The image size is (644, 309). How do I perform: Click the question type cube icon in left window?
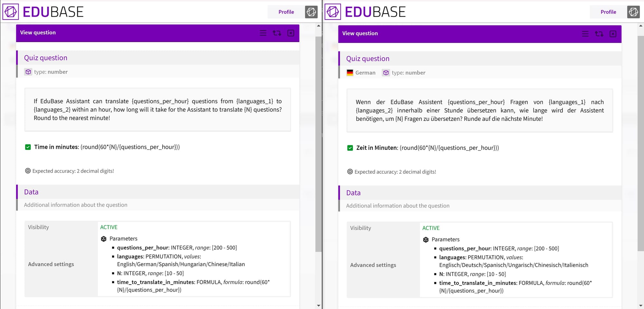[28, 72]
